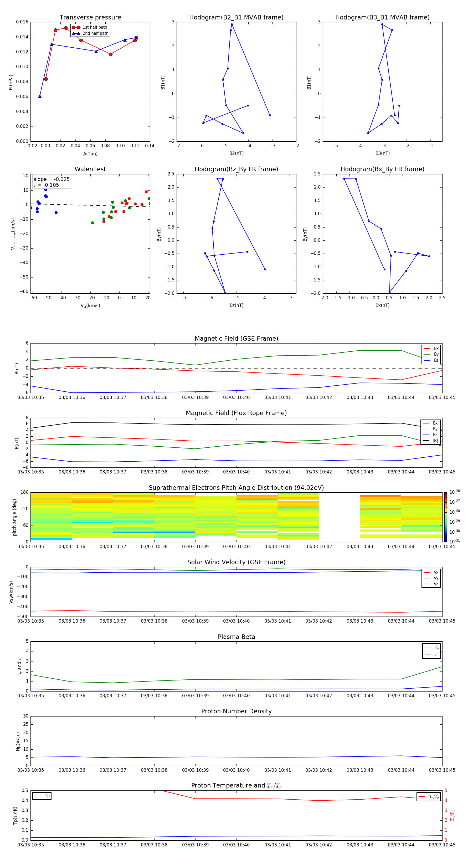Viewport: 473px width, 868px height.
Task: Click the 'Proton Number Density' title
Action: 236,711
